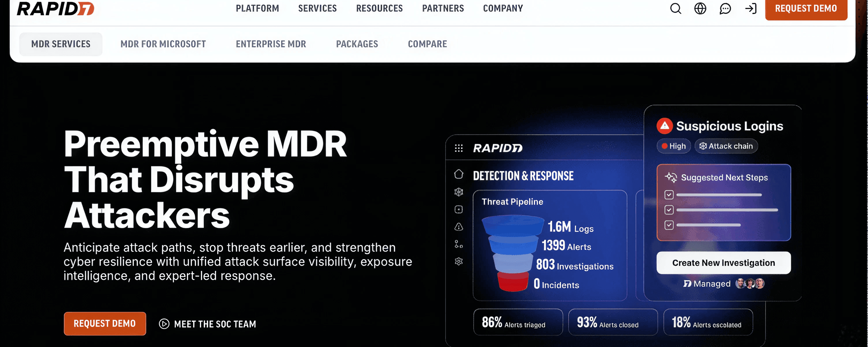The image size is (868, 347).
Task: Click the Rapid7 logo in header
Action: pyautogui.click(x=56, y=8)
